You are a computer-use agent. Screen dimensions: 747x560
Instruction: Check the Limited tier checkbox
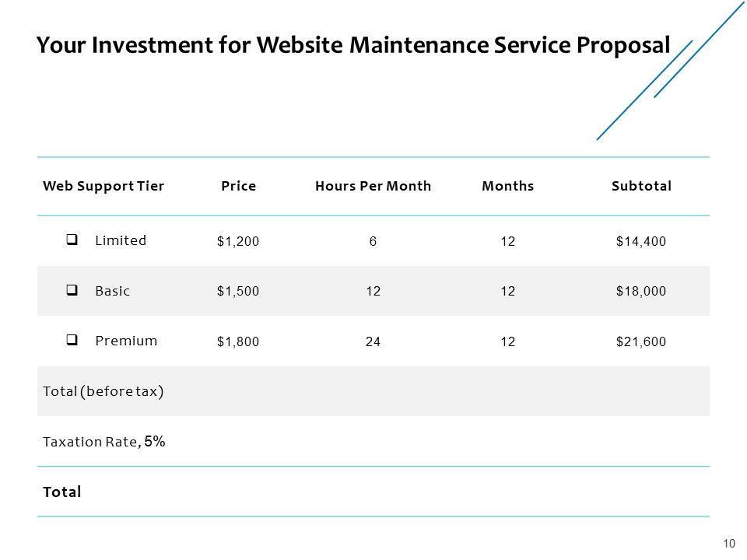click(72, 240)
